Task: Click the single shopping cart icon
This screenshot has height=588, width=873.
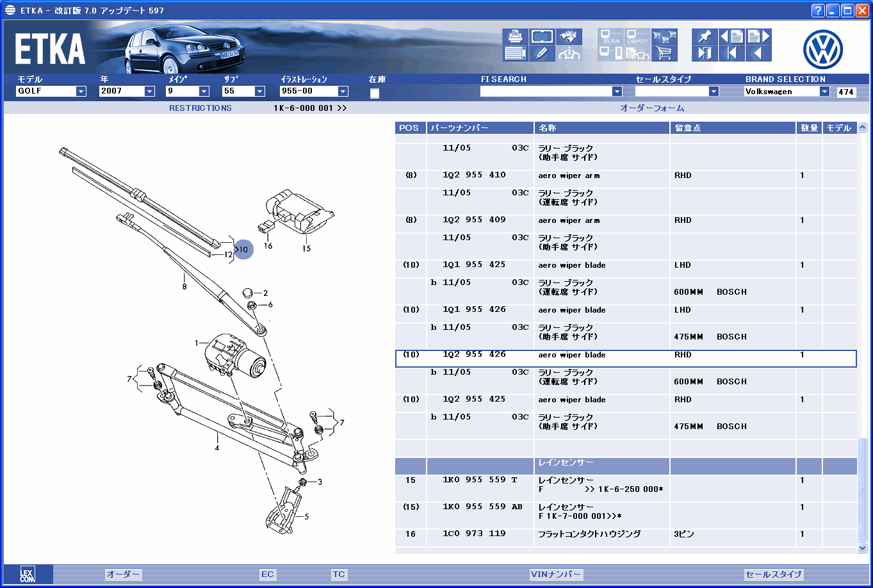Action: pos(665,53)
